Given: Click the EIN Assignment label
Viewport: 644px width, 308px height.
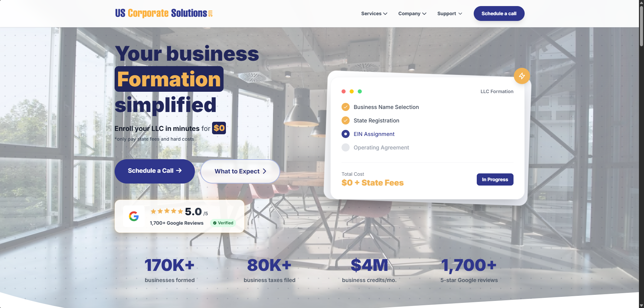Looking at the screenshot, I should (374, 134).
